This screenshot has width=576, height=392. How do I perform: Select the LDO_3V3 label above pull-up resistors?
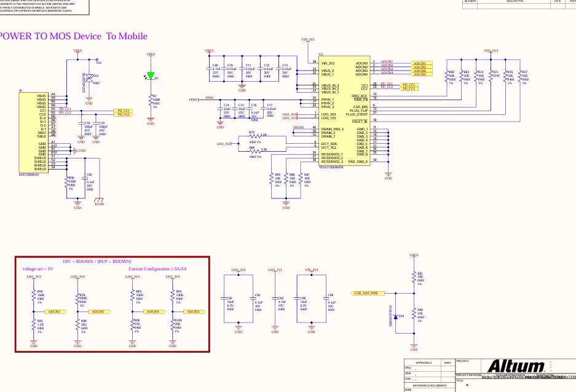coord(491,50)
